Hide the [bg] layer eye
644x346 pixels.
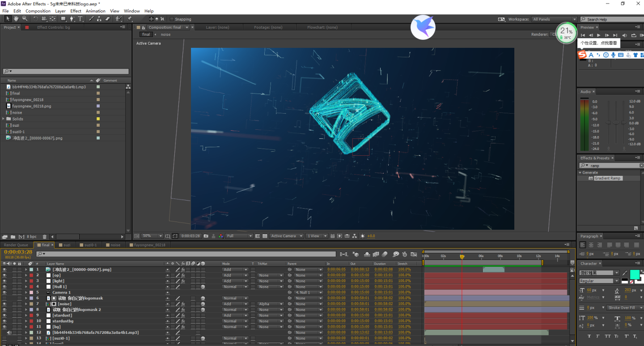pos(4,327)
